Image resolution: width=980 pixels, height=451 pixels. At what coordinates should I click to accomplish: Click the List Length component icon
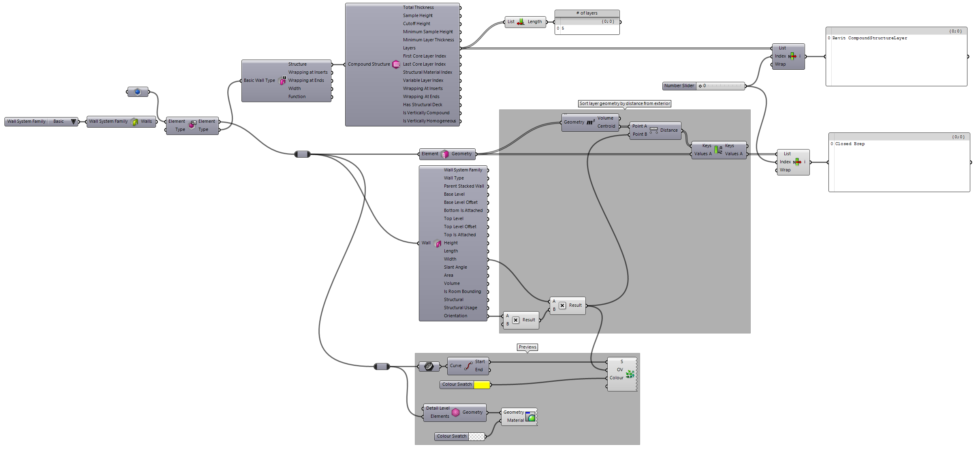[x=521, y=22]
